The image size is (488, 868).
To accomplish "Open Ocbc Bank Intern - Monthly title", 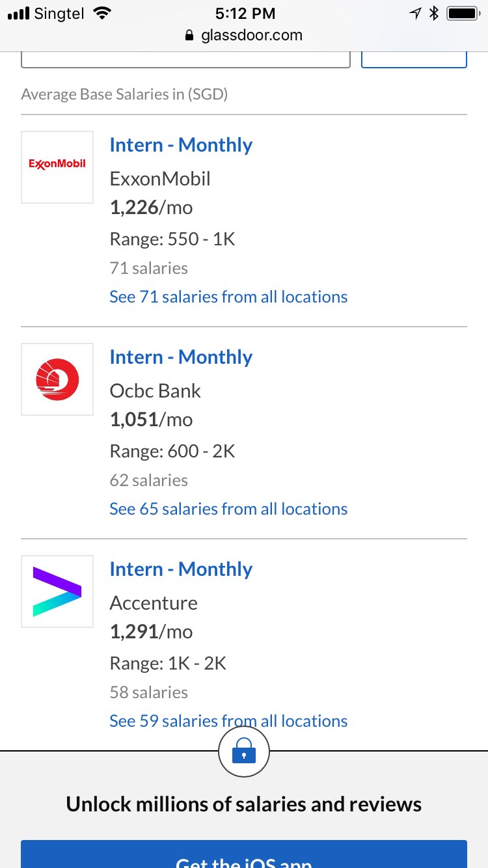I will pyautogui.click(x=181, y=357).
